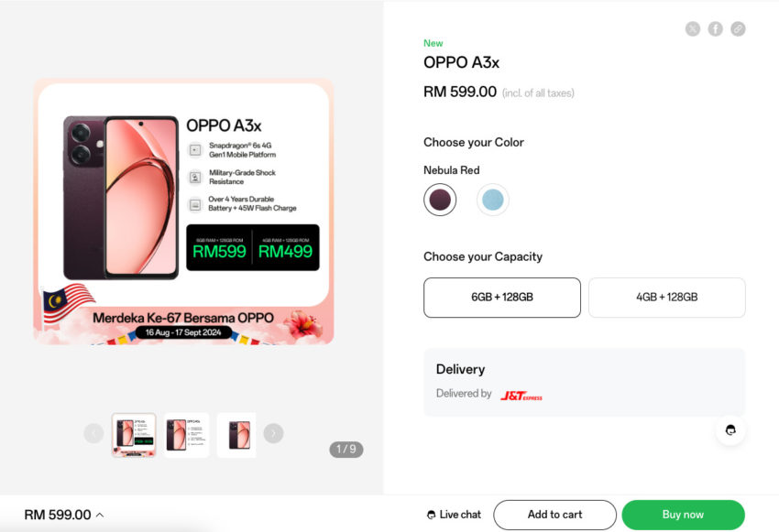Share product on Facebook
The image size is (779, 532).
716,29
